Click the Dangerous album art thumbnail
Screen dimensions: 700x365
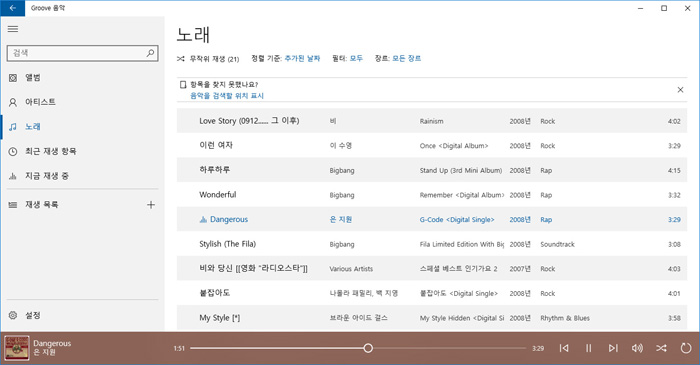(x=17, y=348)
